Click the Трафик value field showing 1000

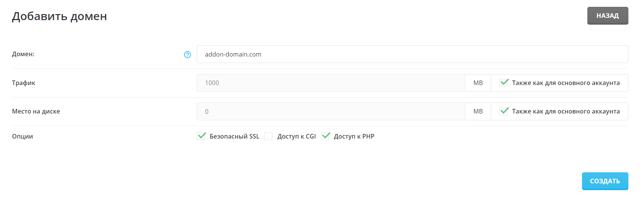(331, 83)
